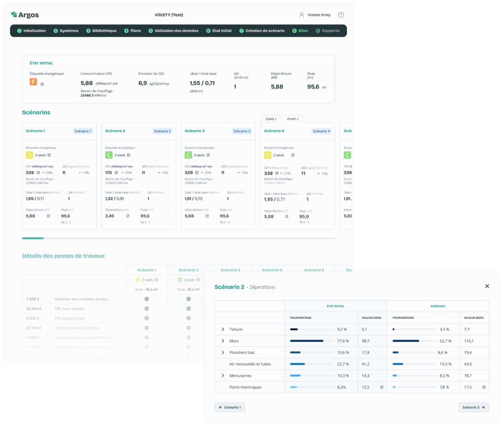Click the Scénario 3 next button
504x427 pixels.
pyautogui.click(x=473, y=407)
